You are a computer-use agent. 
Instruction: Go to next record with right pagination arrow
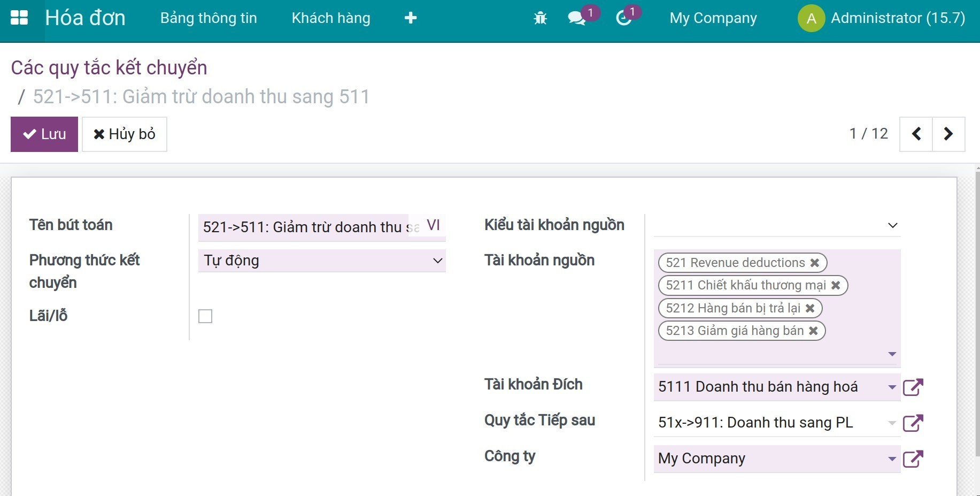tap(948, 134)
